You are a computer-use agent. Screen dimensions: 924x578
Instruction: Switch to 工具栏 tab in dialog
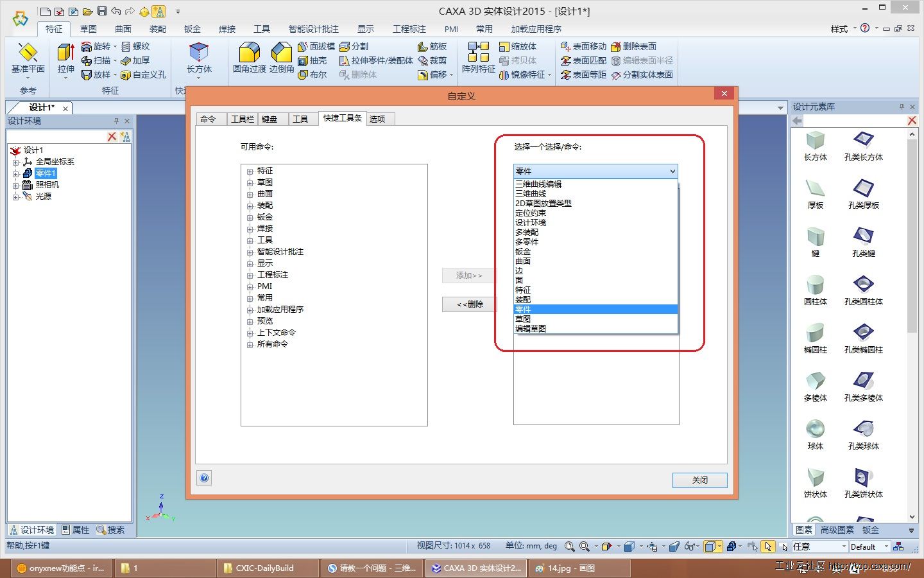tap(243, 119)
